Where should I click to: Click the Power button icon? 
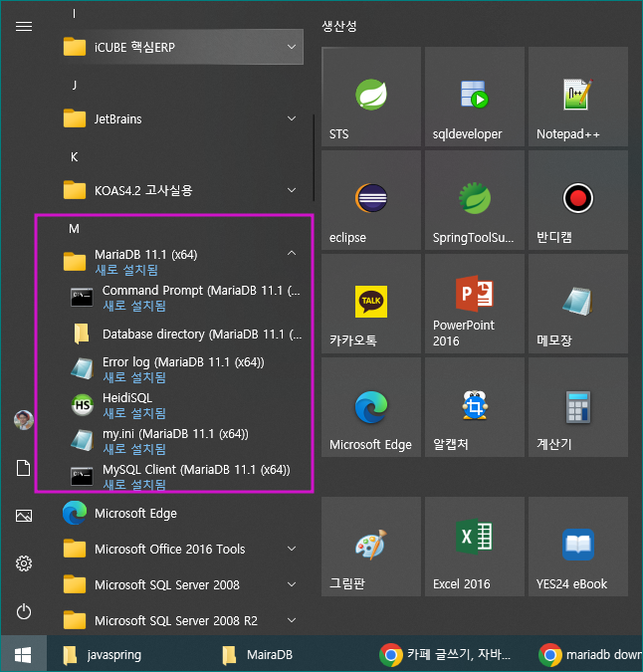click(24, 611)
